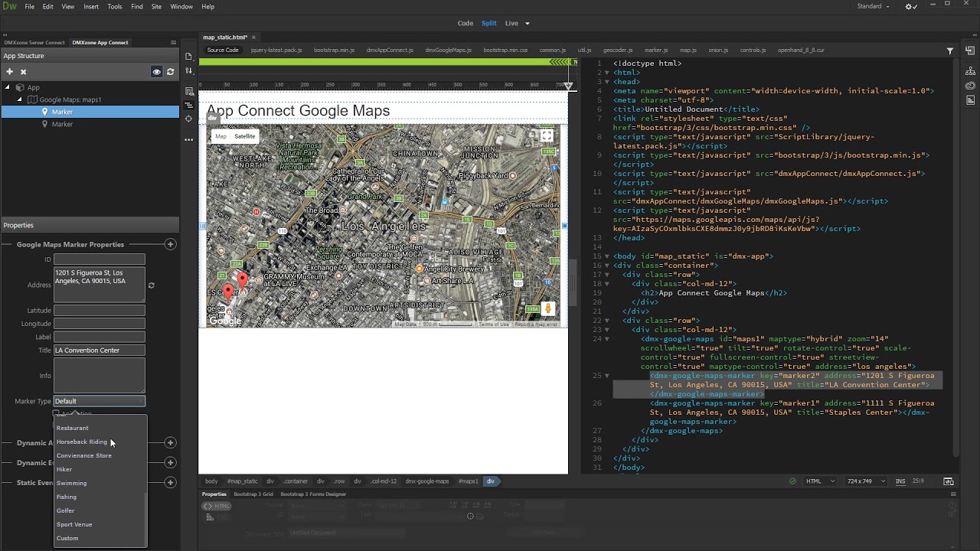980x551 pixels.
Task: Choose Swimming from Marker Type list
Action: (100, 483)
